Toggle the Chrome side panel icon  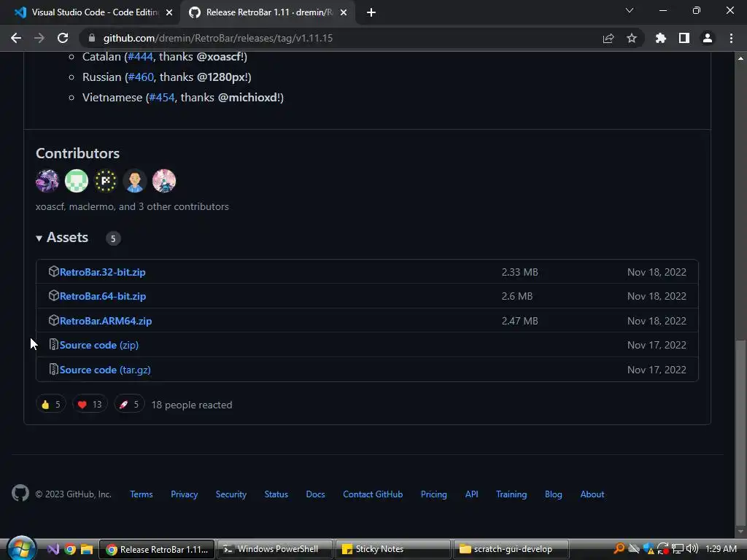click(x=684, y=38)
